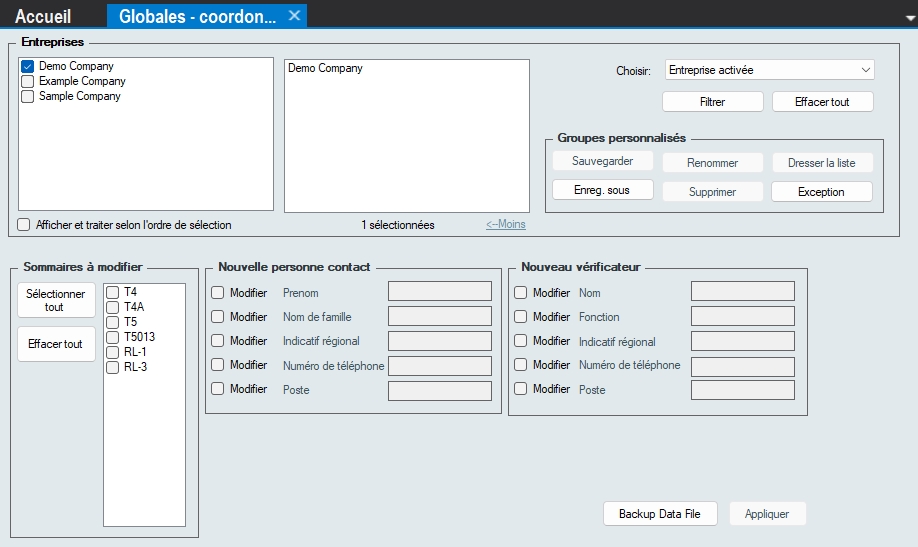Enable the Sample Company checkbox

(x=28, y=97)
